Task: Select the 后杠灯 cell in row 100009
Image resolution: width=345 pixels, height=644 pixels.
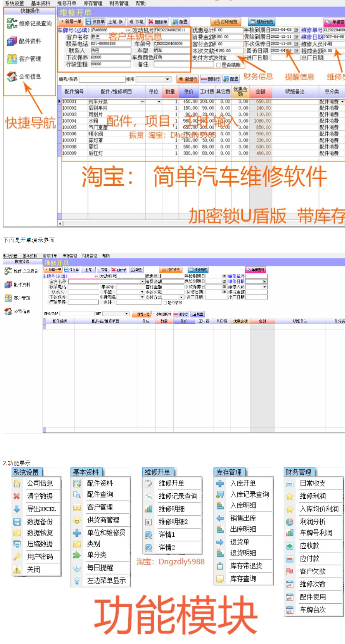Action: point(117,153)
